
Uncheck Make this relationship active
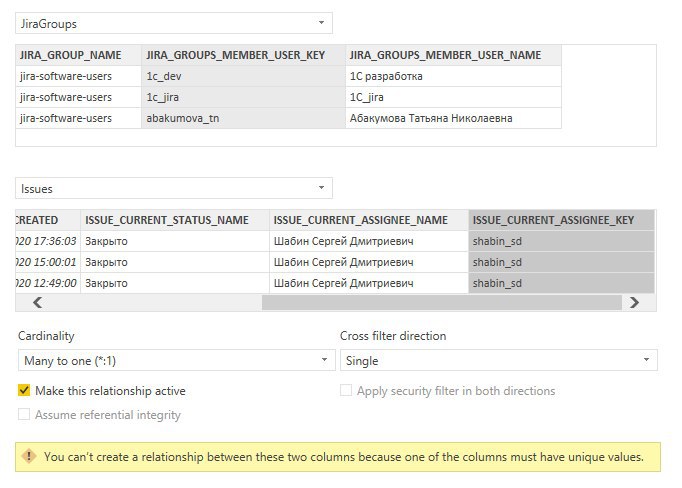click(24, 391)
